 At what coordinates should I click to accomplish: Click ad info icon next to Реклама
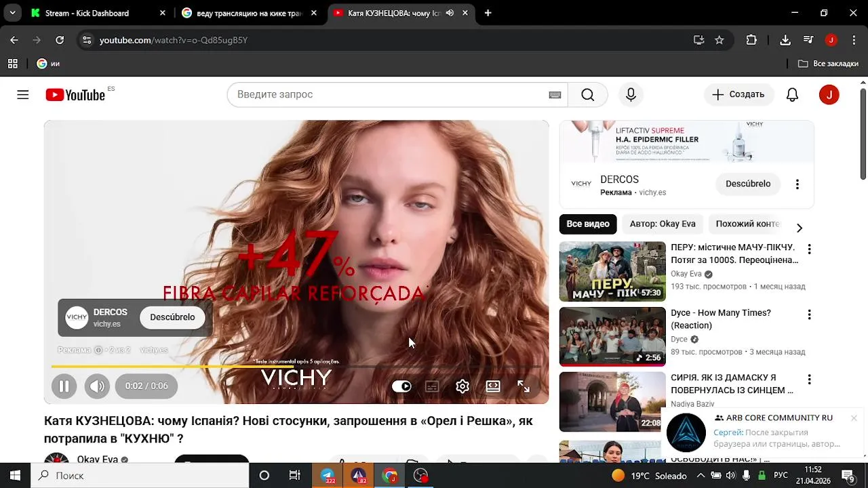(x=98, y=350)
